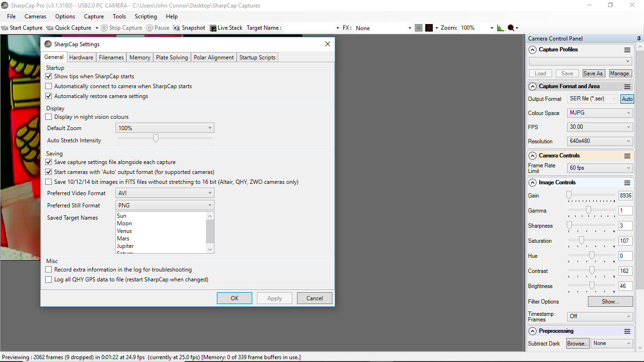Switch to the Plate Solving tab
644x362 pixels.
(172, 58)
